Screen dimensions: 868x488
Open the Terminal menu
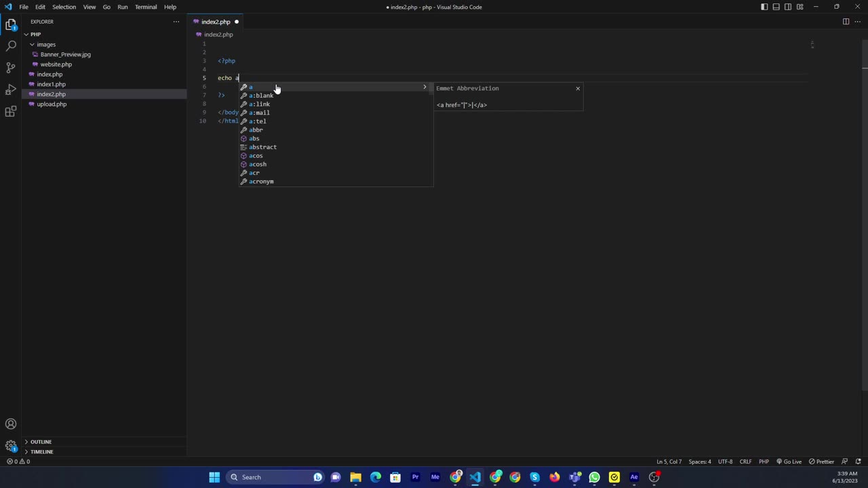(x=146, y=7)
